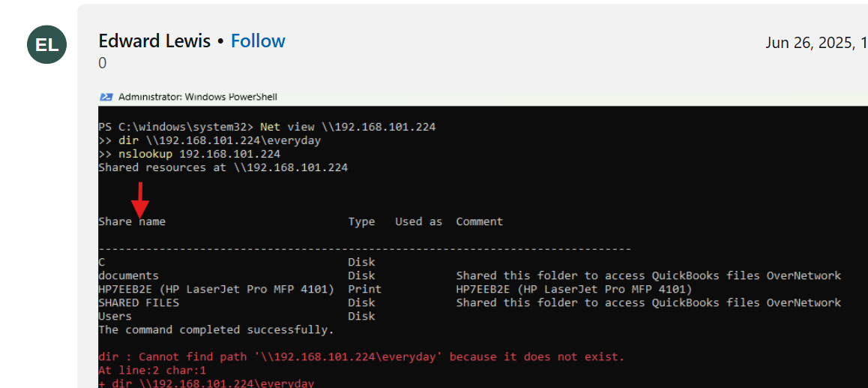Follow Edward Lewis
Image resolution: width=868 pixels, height=388 pixels.
[258, 41]
